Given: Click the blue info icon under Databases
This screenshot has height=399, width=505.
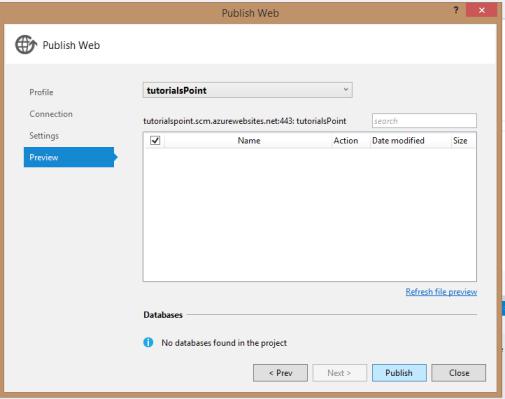Looking at the screenshot, I should (x=148, y=342).
